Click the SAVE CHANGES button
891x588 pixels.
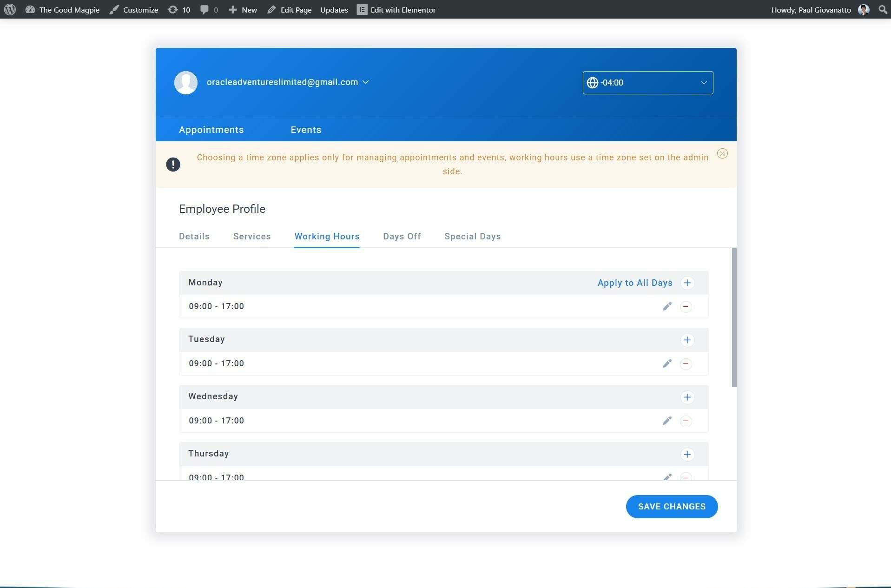coord(672,507)
